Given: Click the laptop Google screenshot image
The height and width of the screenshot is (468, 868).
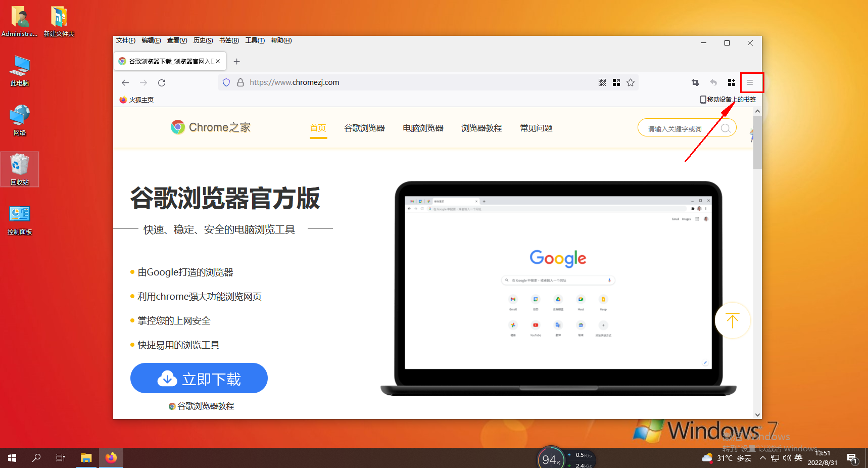Looking at the screenshot, I should (x=558, y=288).
